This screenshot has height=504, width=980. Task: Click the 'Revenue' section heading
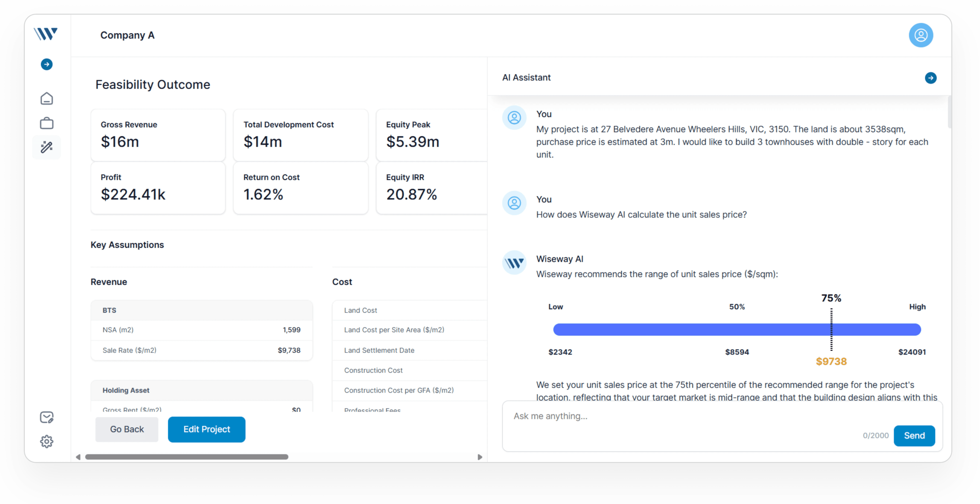point(109,282)
